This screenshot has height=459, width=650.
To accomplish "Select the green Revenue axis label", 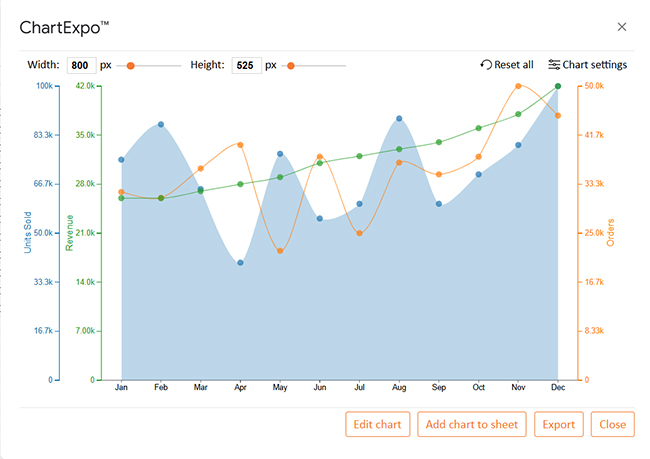I will 70,232.
